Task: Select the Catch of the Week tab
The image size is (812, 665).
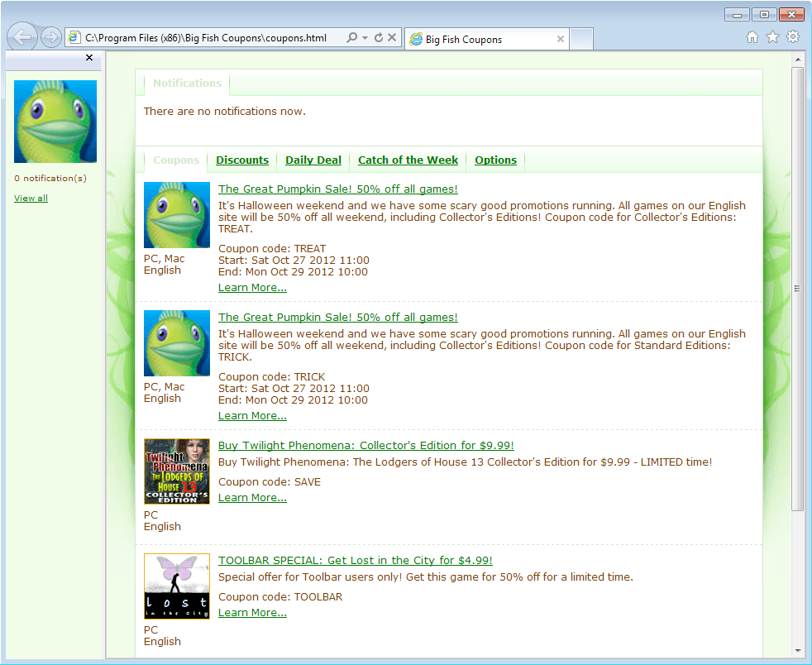Action: pyautogui.click(x=408, y=160)
